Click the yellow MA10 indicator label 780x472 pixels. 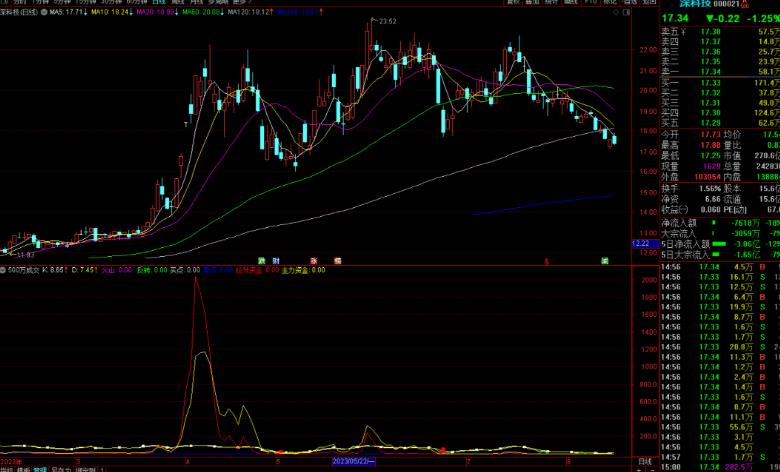tap(111, 12)
